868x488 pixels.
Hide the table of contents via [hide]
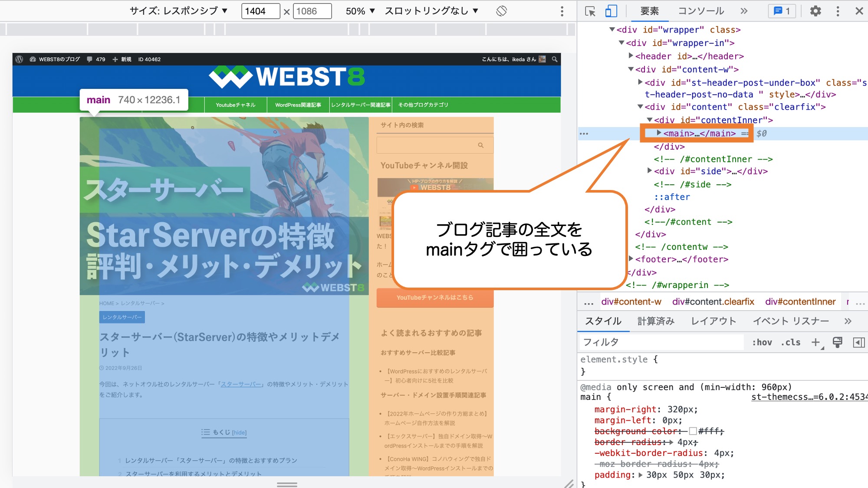(x=239, y=432)
